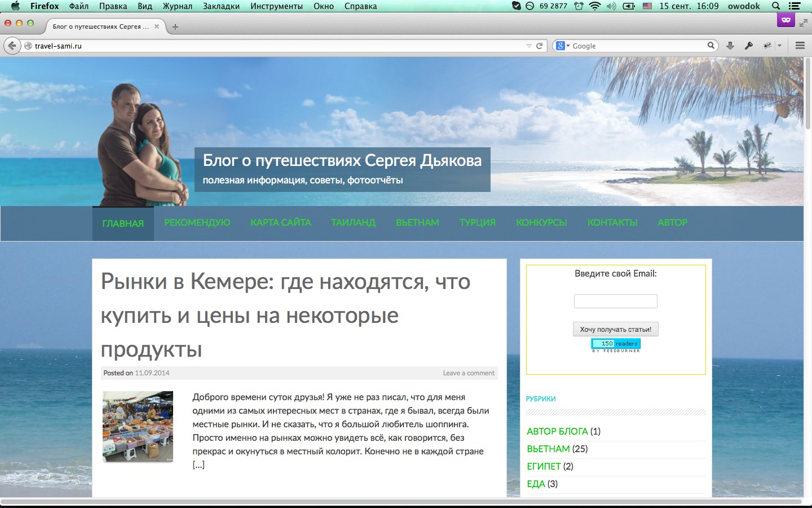Open the Apple menu
This screenshot has height=508, width=812.
pos(15,6)
